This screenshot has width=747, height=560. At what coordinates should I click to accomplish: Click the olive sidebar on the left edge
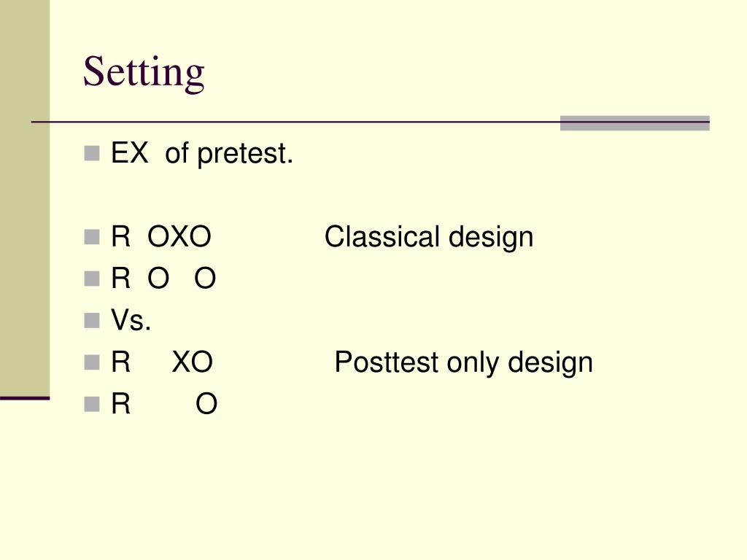[25, 198]
